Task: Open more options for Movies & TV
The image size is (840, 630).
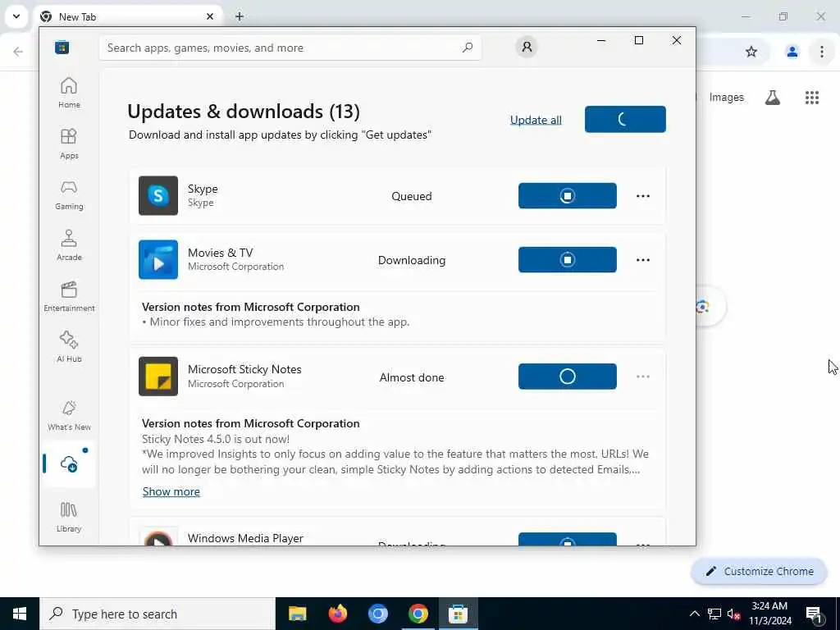Action: click(x=643, y=260)
